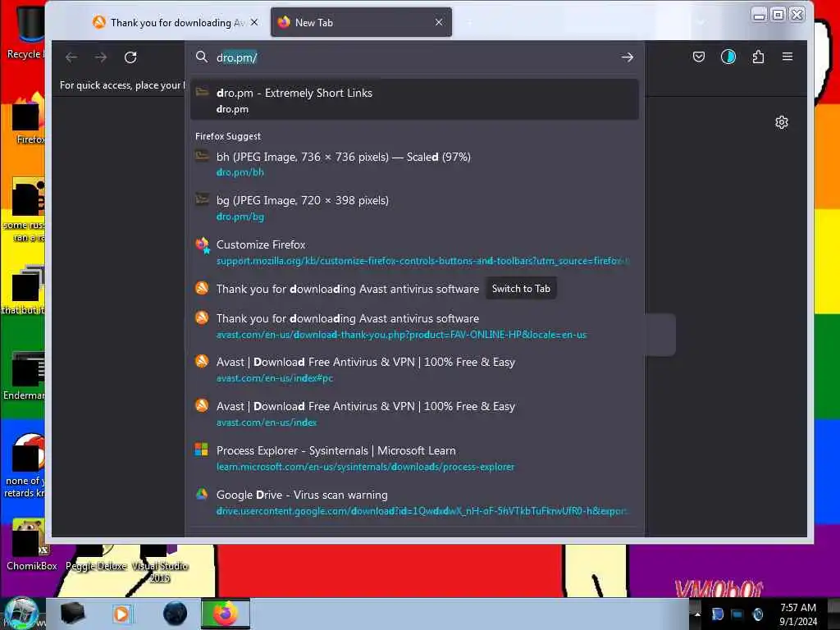Open the Firefox hamburger application menu
Screen dimensions: 840x630
coord(787,57)
